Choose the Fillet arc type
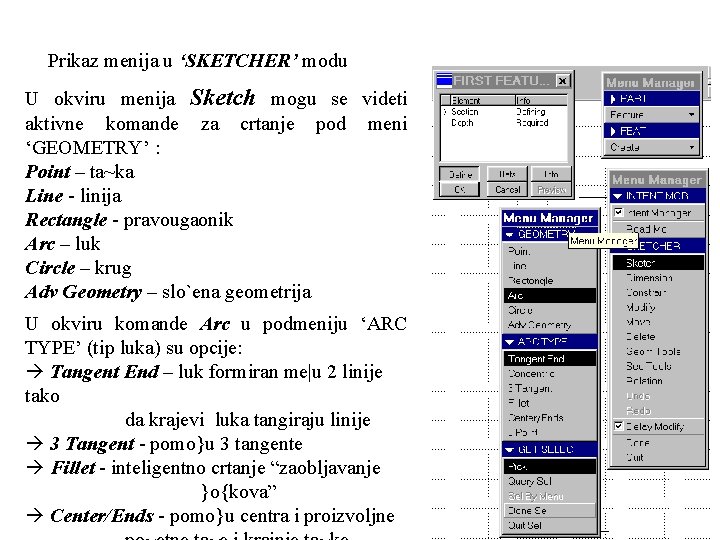The width and height of the screenshot is (720, 540). [x=550, y=403]
